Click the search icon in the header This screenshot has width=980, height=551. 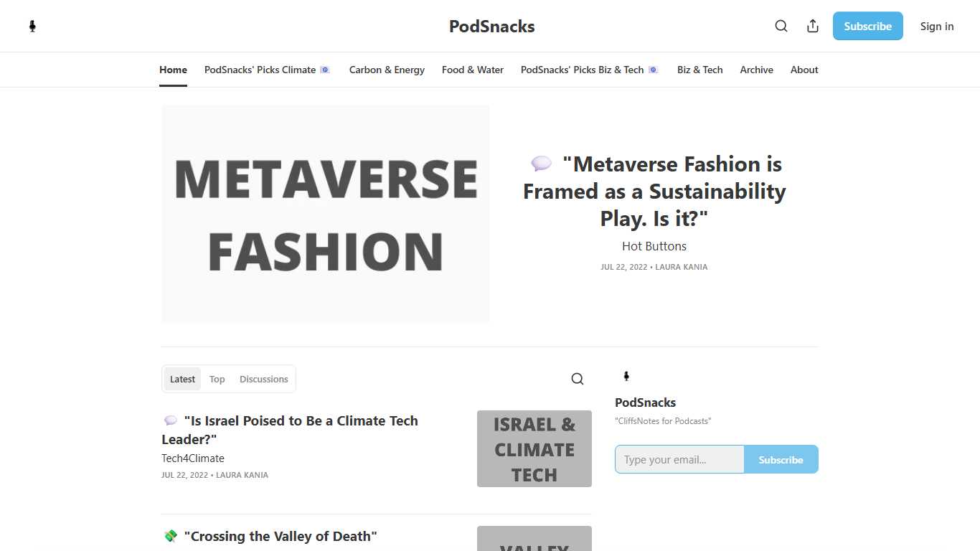(x=781, y=26)
